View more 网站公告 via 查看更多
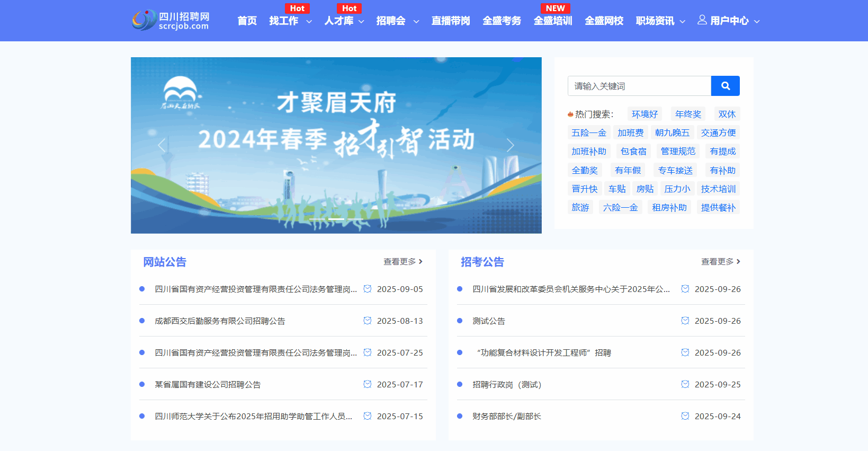This screenshot has height=451, width=868. pos(402,262)
